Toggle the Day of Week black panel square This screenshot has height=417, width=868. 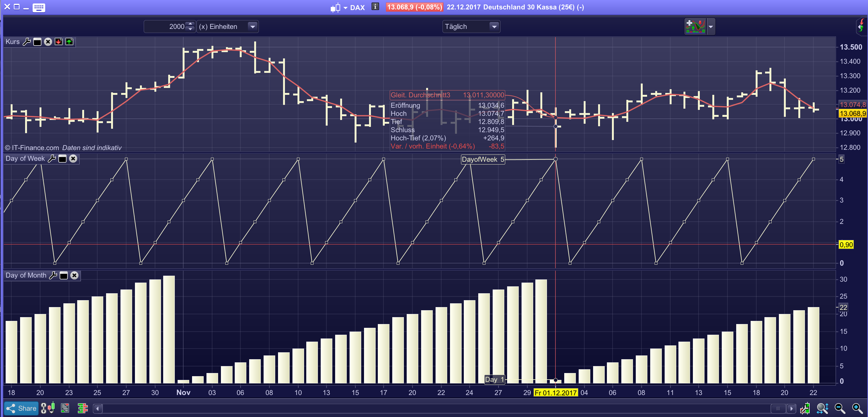pyautogui.click(x=62, y=159)
